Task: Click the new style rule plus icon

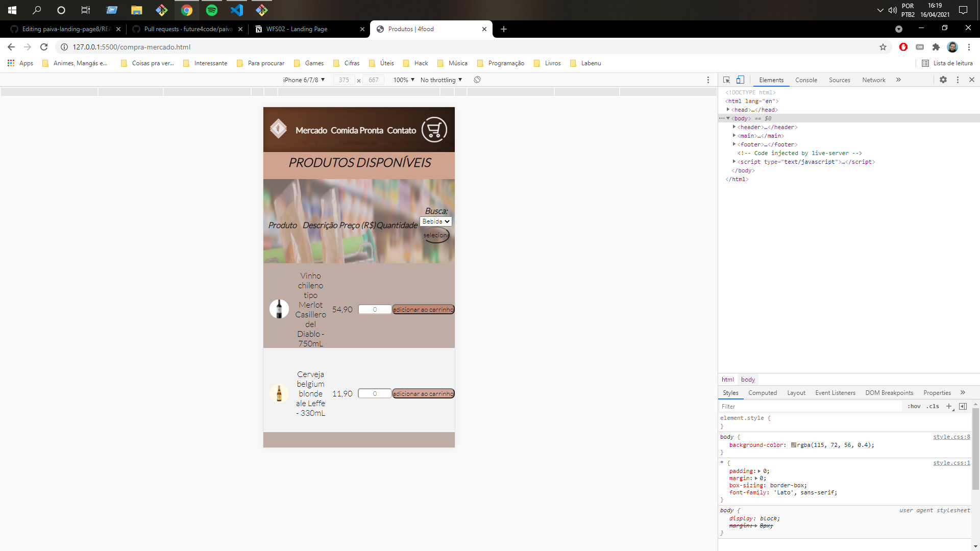Action: click(949, 406)
